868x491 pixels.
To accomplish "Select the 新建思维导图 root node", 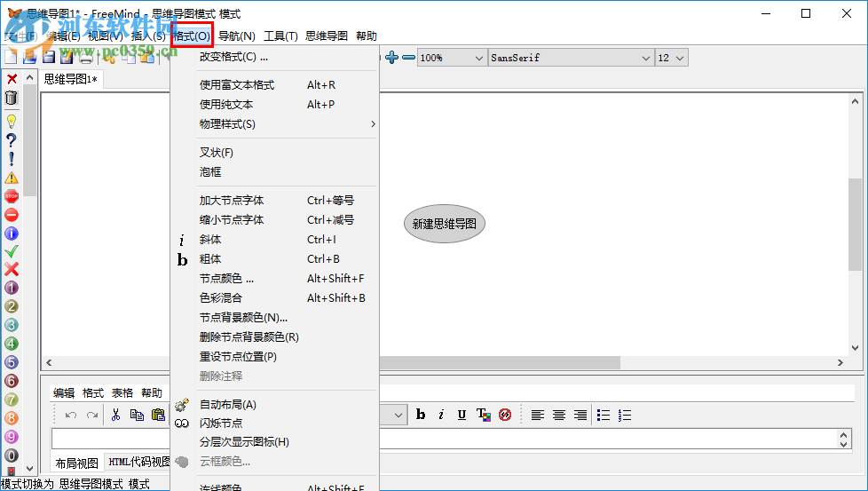I will tap(445, 224).
